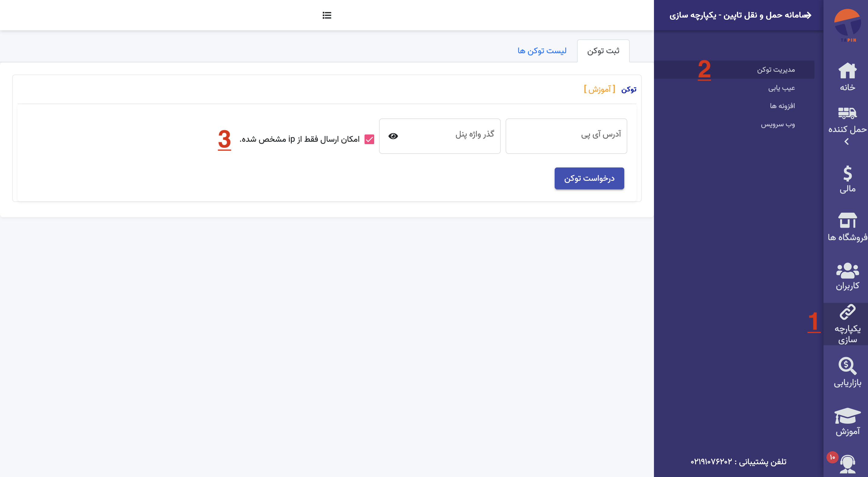Open the Users (کاربران) group icon
This screenshot has width=868, height=477.
click(x=847, y=271)
